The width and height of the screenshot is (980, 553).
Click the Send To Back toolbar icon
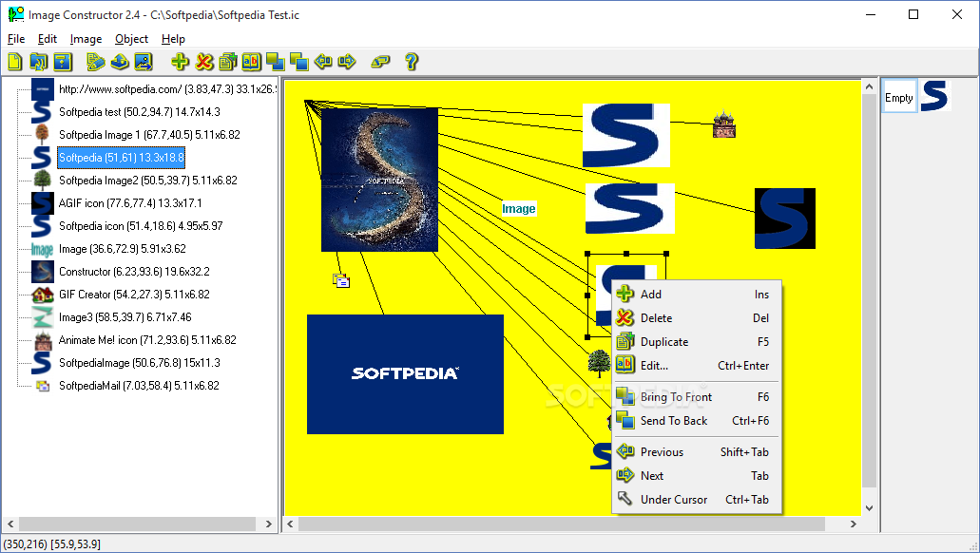(298, 61)
